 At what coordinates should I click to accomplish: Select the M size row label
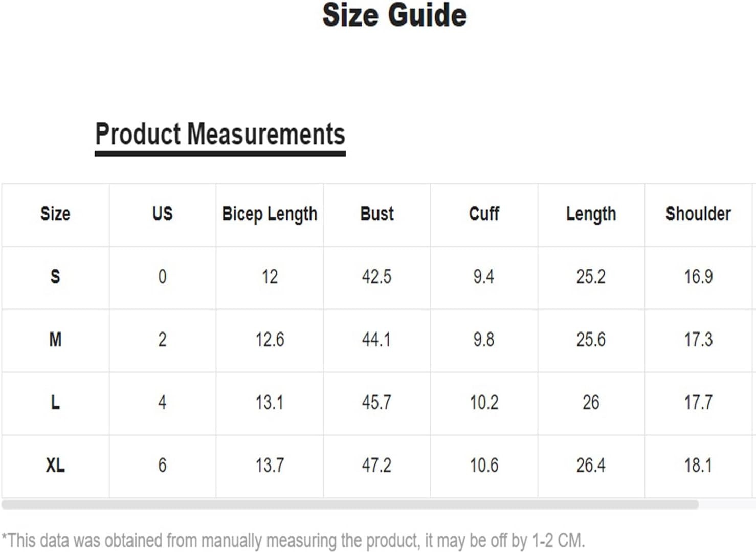[x=55, y=340]
